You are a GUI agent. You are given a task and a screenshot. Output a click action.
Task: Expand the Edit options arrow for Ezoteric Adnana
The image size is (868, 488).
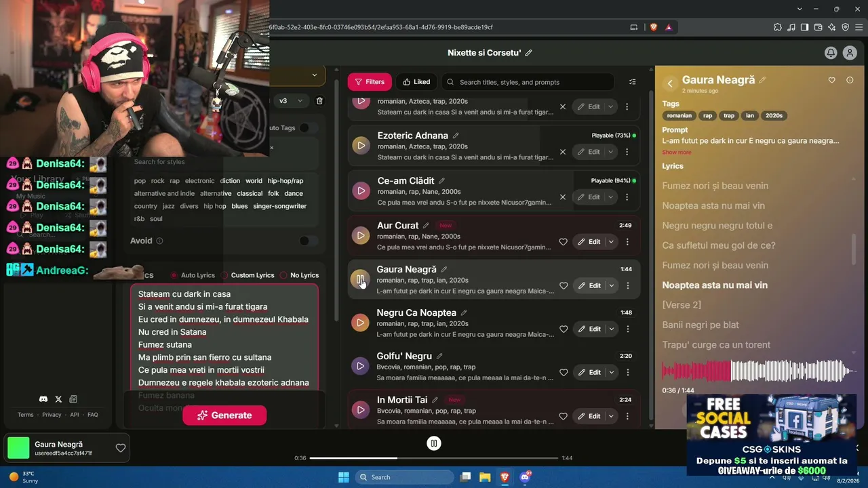[611, 152]
